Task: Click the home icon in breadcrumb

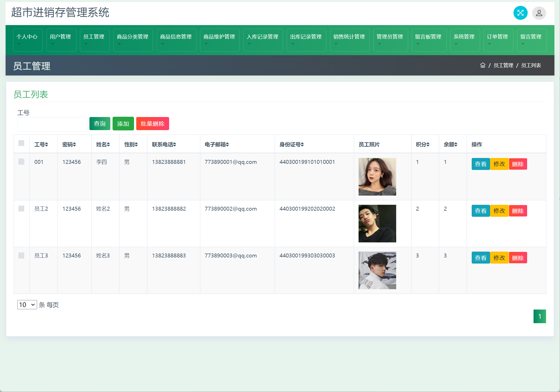Action: pyautogui.click(x=483, y=65)
